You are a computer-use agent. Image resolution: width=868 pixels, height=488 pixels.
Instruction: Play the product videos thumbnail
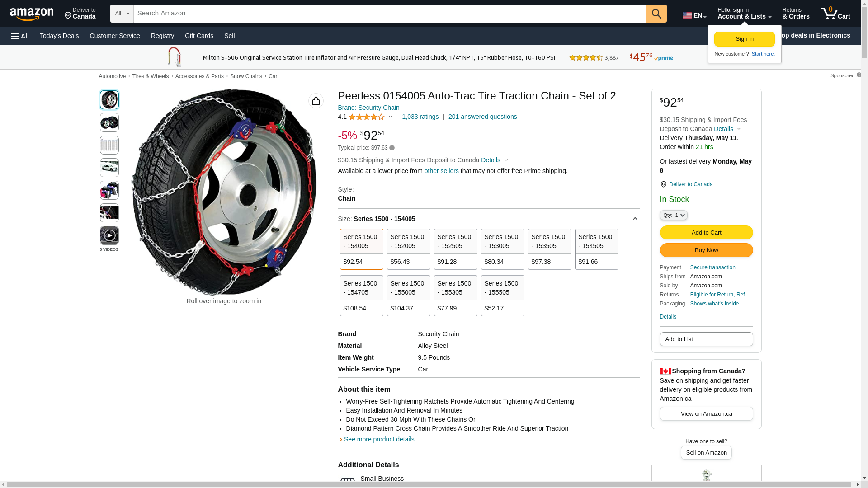[109, 235]
